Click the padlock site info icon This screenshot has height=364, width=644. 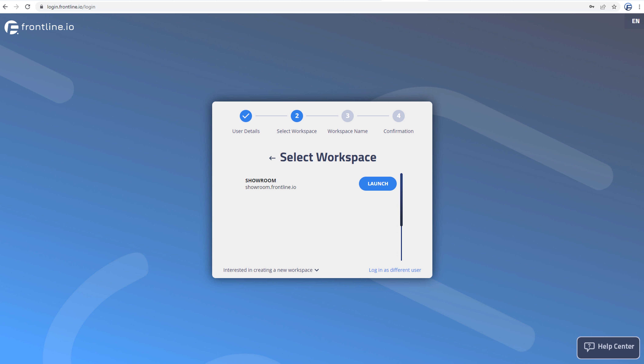41,7
